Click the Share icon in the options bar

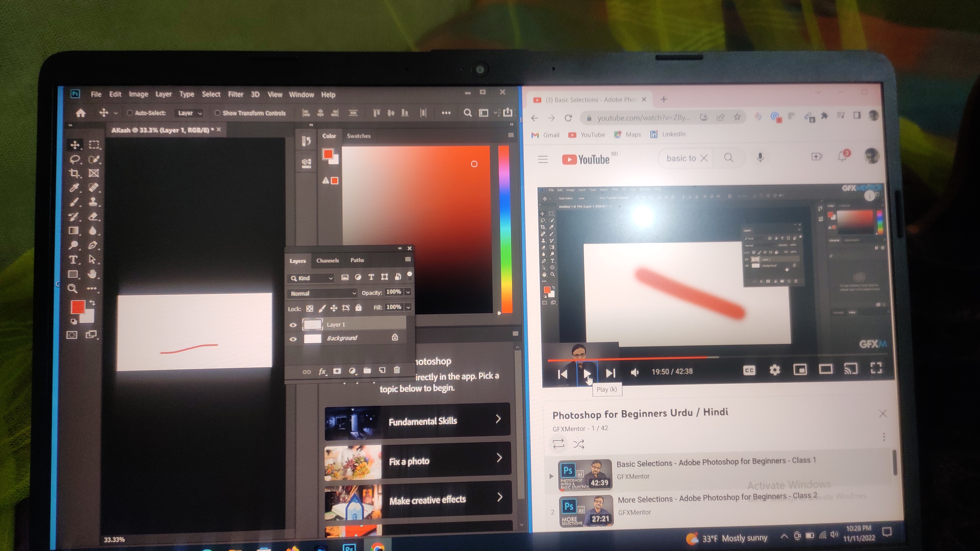pyautogui.click(x=508, y=112)
